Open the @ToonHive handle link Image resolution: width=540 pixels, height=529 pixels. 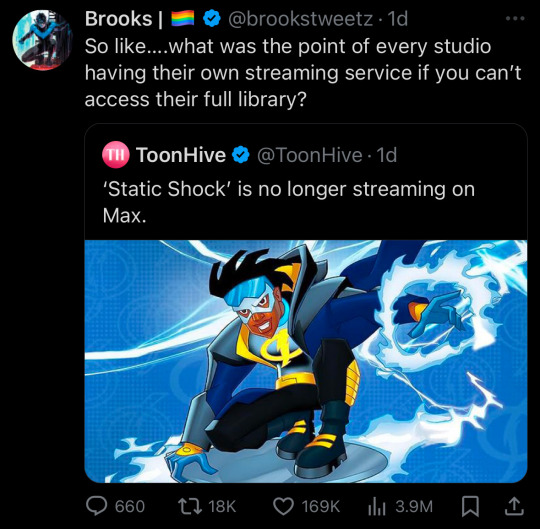pyautogui.click(x=309, y=155)
